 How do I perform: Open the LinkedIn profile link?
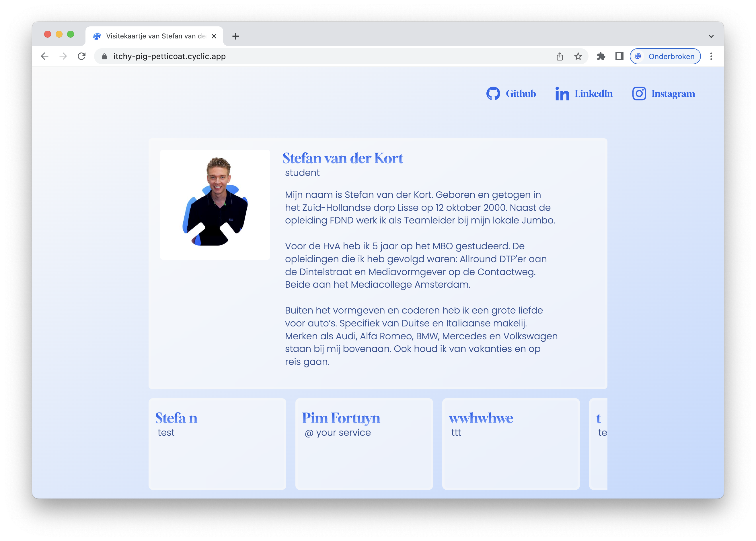(584, 94)
